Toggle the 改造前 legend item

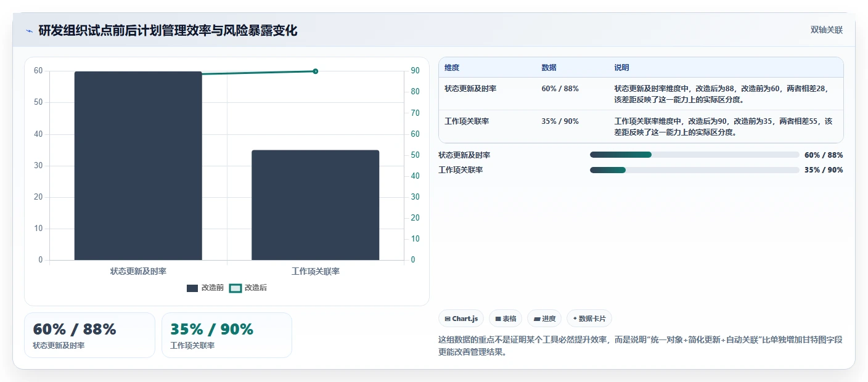(x=205, y=288)
